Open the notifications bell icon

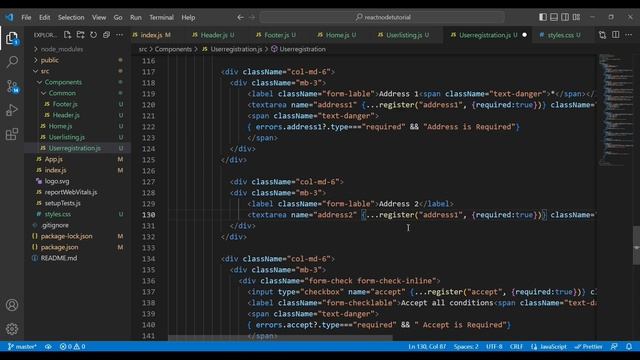[x=629, y=347]
